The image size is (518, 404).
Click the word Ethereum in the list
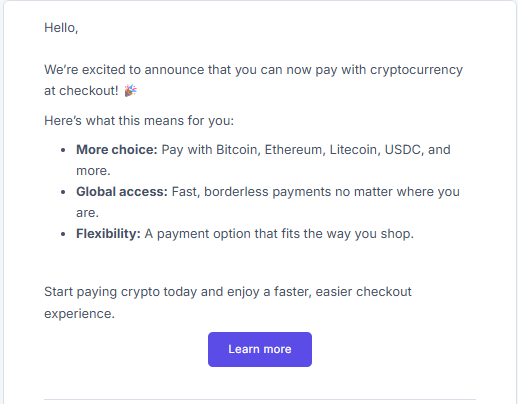pyautogui.click(x=295, y=150)
